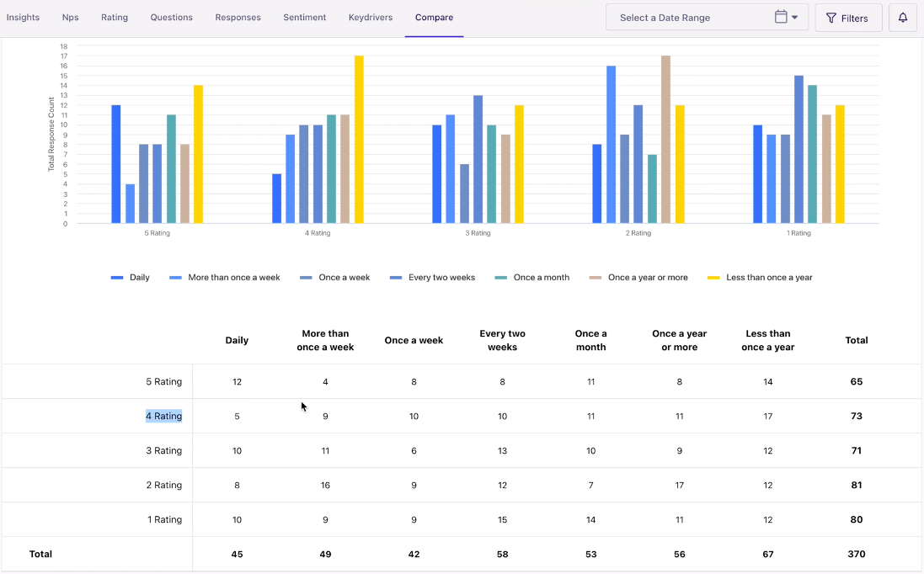Toggle the Daily legend series
The width and height of the screenshot is (924, 574).
(x=131, y=277)
